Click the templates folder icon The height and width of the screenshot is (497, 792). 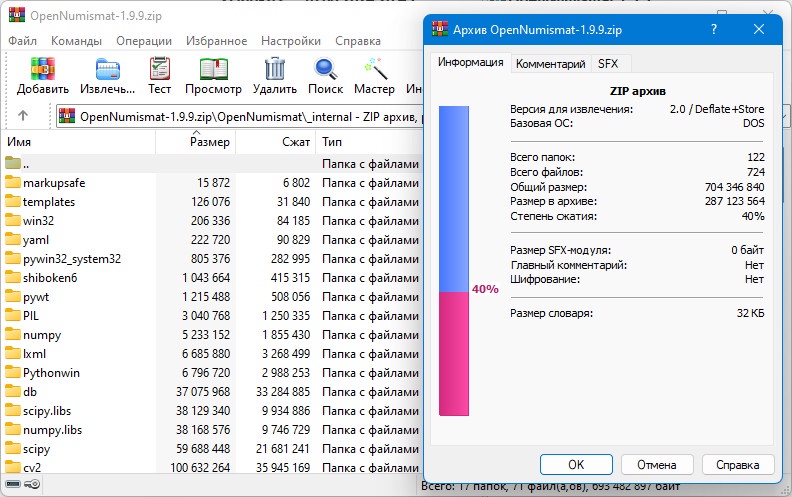tap(13, 201)
